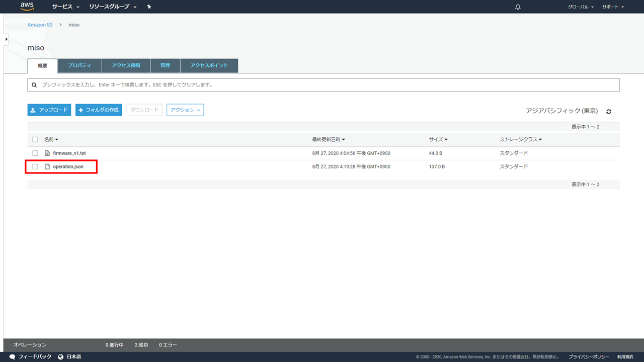Switch to the アクセス権限 tab
Viewport: 644px width, 362px height.
coord(126,66)
